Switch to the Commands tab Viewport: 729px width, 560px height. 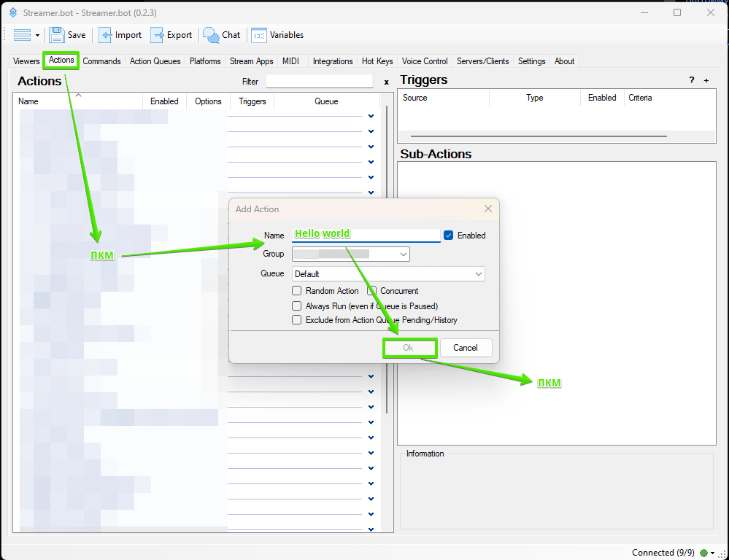102,61
